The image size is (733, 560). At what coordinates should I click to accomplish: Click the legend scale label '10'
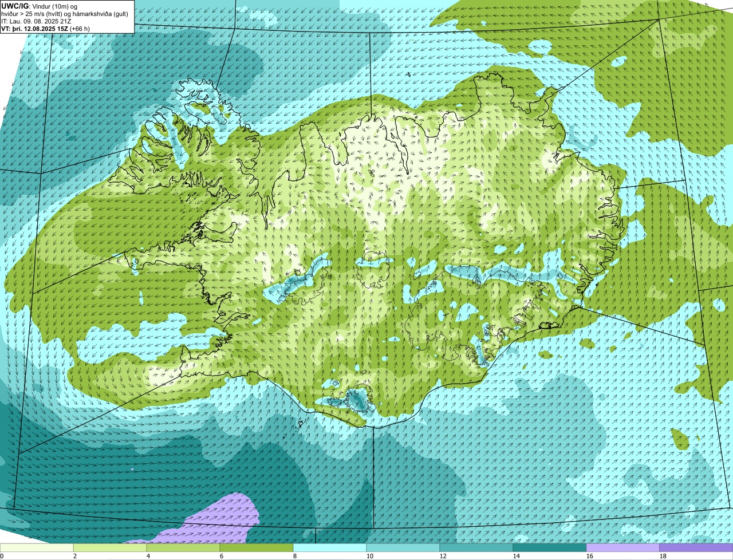pos(370,556)
